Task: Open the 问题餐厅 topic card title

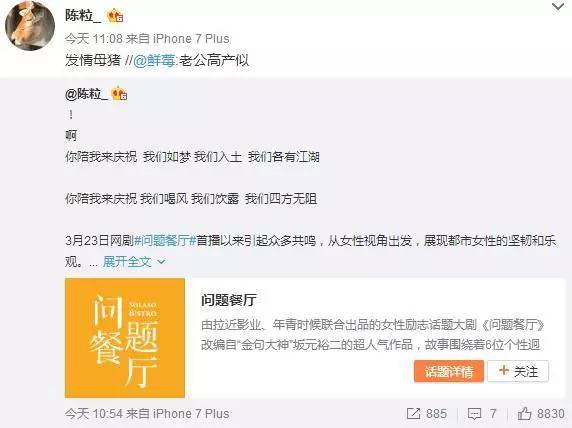Action: (x=229, y=300)
